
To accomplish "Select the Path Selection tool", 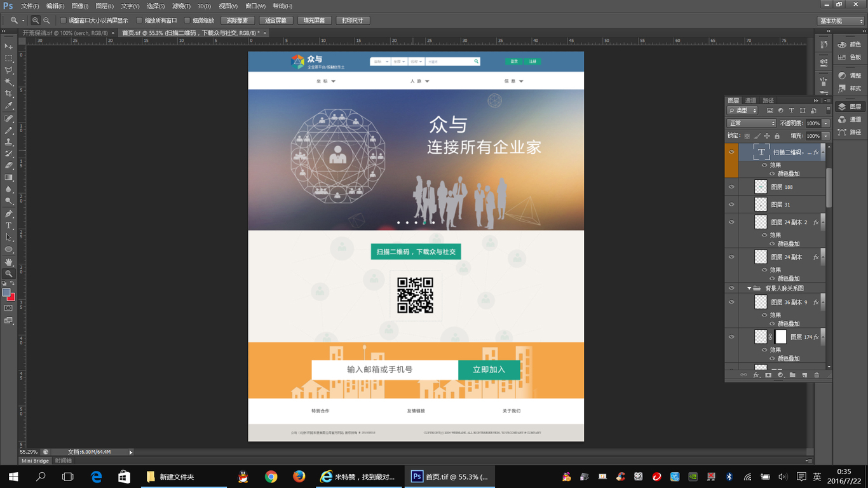I will click(9, 238).
